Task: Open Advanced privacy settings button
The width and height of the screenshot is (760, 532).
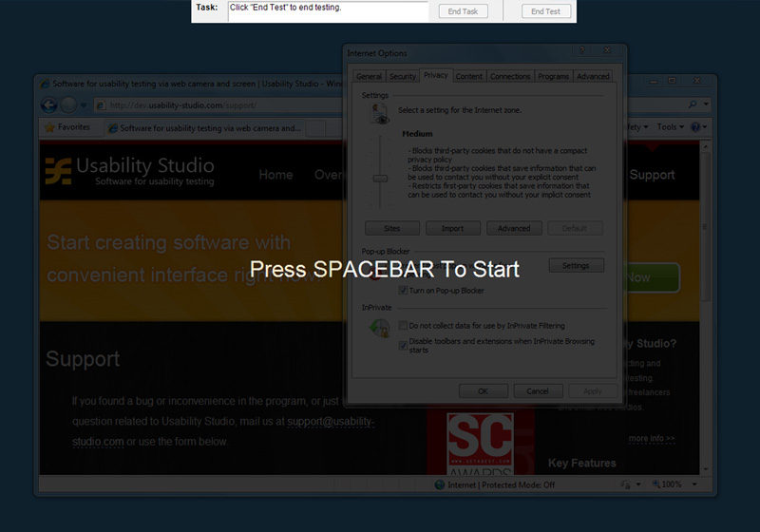Action: [x=514, y=228]
